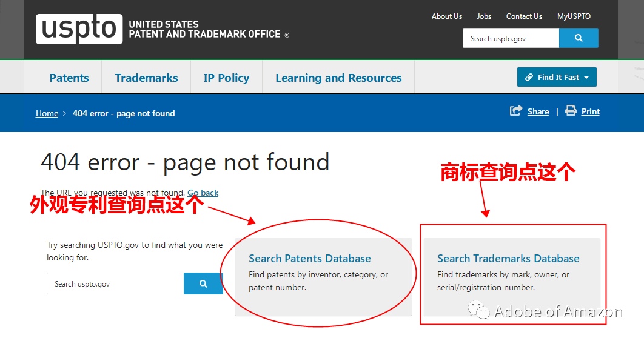Open the Jobs link
The width and height of the screenshot is (644, 338).
[484, 16]
